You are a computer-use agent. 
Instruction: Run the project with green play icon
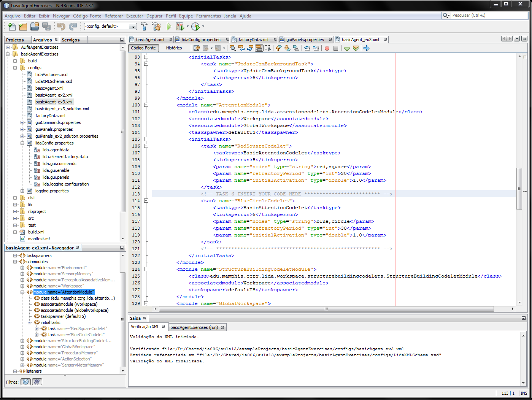click(169, 26)
